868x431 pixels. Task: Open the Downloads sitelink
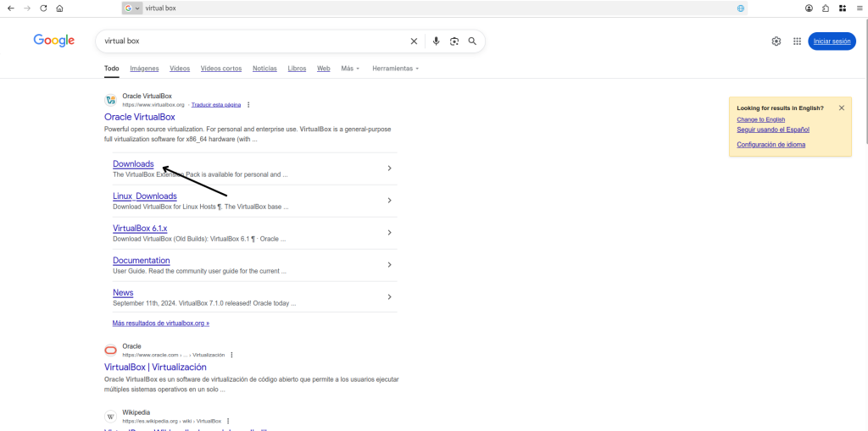[x=133, y=164]
